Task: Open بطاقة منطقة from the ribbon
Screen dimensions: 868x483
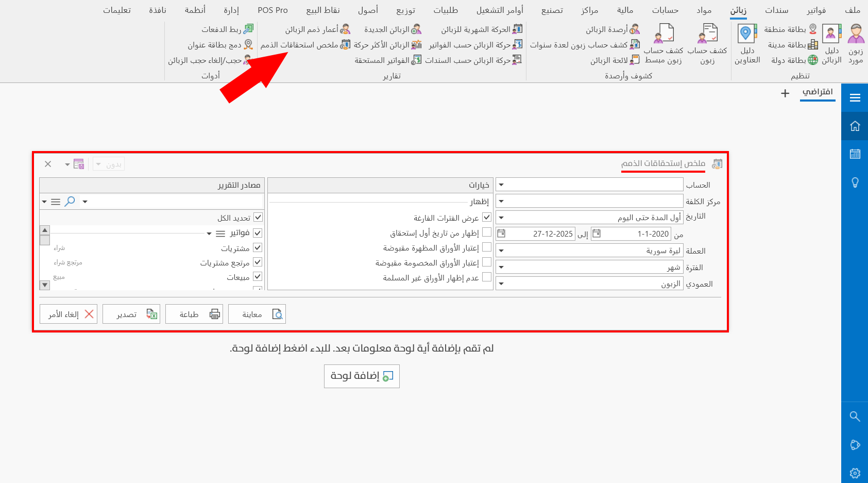Action: 788,29
